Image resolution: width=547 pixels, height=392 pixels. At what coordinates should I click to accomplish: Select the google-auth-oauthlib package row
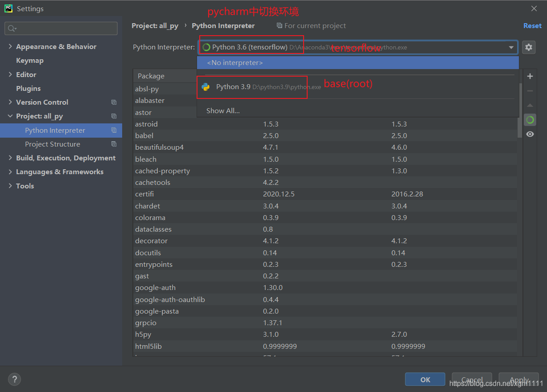coord(326,300)
